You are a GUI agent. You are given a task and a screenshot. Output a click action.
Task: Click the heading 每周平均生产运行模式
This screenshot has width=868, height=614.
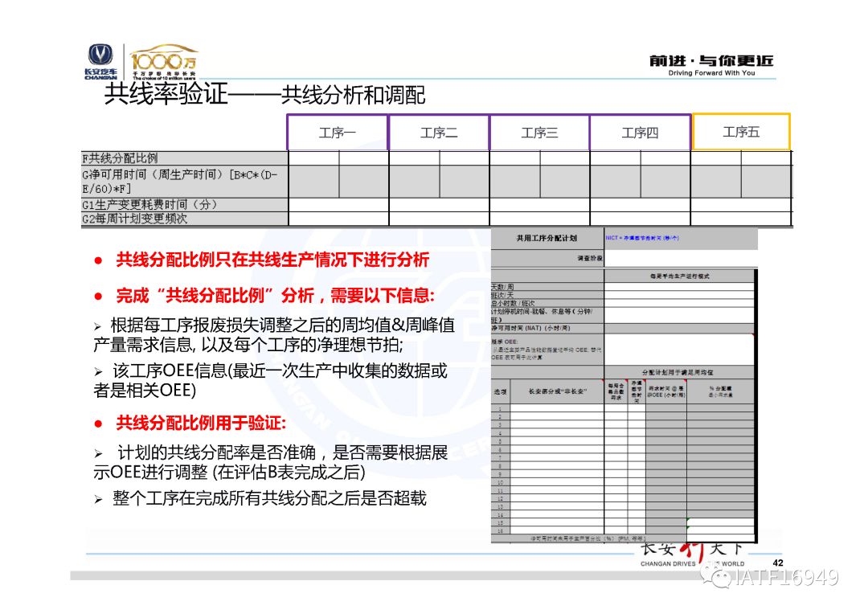(679, 276)
